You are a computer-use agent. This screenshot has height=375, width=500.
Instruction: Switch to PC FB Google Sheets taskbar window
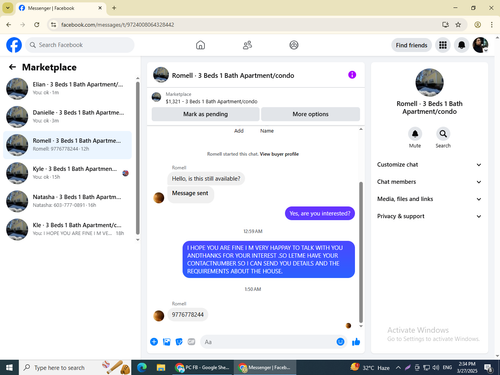click(202, 368)
